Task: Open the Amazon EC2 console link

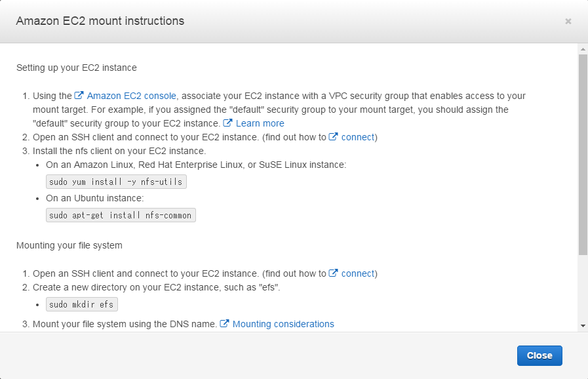Action: [131, 96]
